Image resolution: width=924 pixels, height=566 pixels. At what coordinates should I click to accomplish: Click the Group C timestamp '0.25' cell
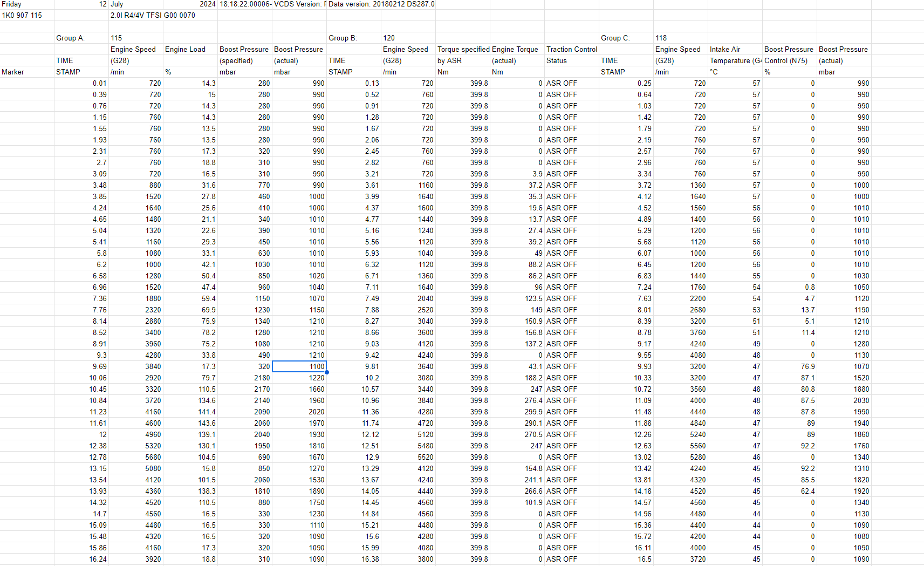click(x=626, y=83)
